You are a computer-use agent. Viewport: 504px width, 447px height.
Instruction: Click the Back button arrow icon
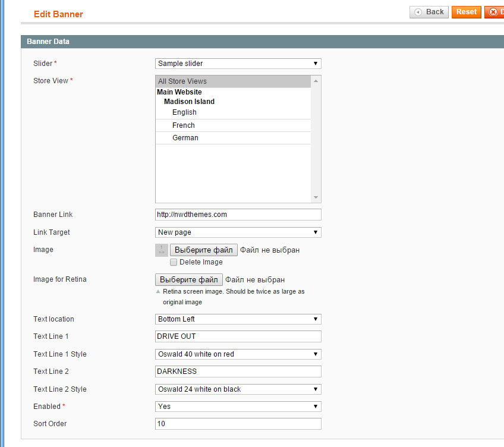418,12
